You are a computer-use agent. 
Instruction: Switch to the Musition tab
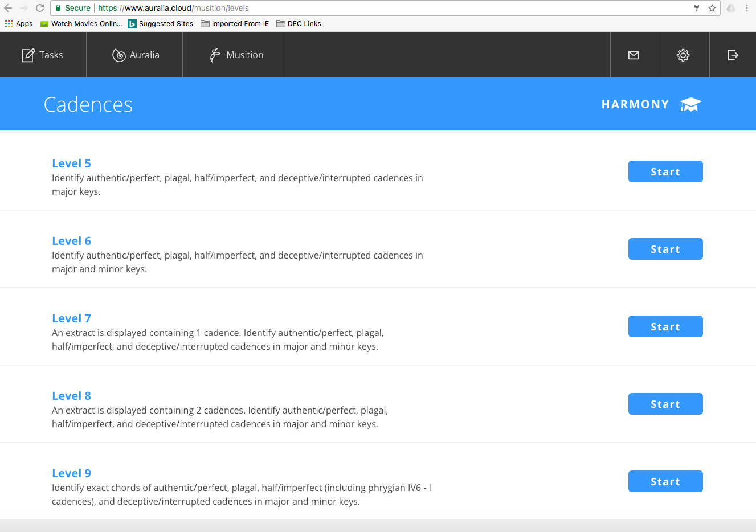(236, 55)
